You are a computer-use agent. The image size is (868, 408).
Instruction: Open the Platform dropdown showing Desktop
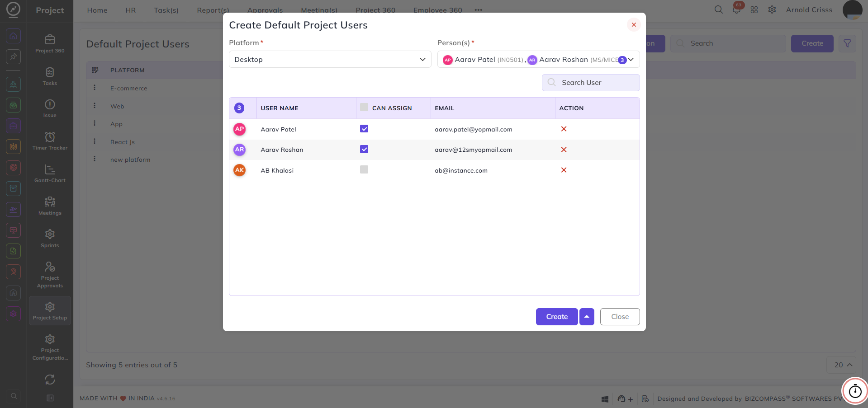coord(330,59)
